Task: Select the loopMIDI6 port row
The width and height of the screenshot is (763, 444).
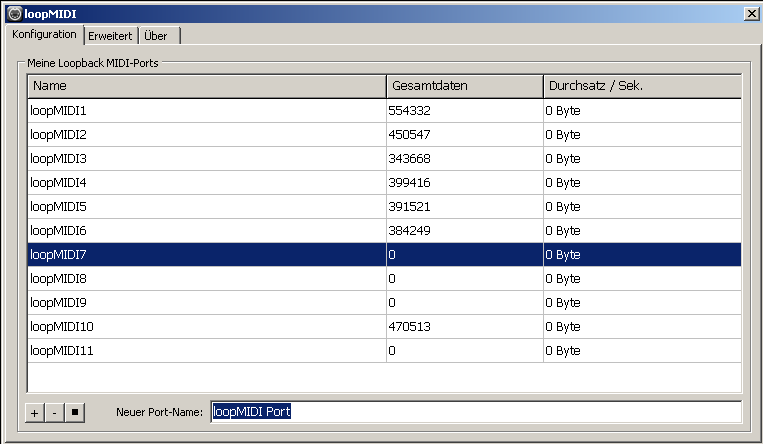Action: pos(384,231)
